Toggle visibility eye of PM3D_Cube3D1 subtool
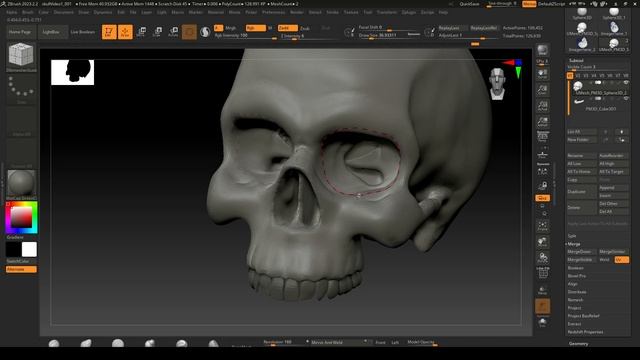This screenshot has width=640, height=360. tap(626, 99)
